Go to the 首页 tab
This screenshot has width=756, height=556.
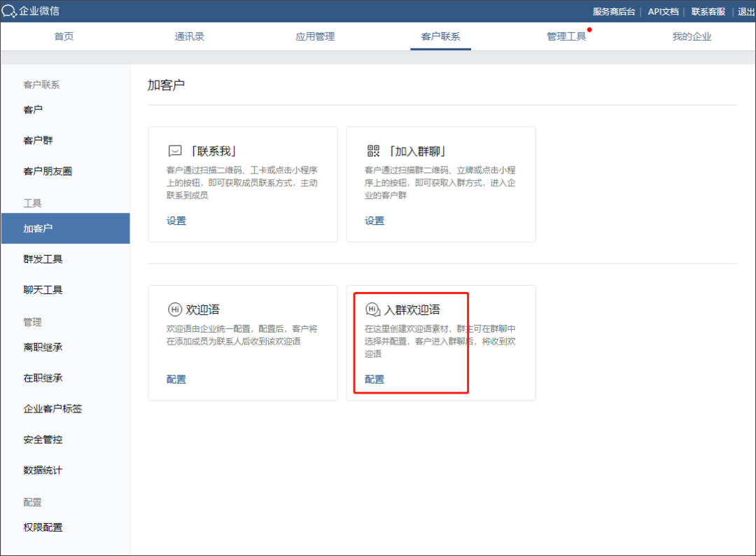point(64,36)
